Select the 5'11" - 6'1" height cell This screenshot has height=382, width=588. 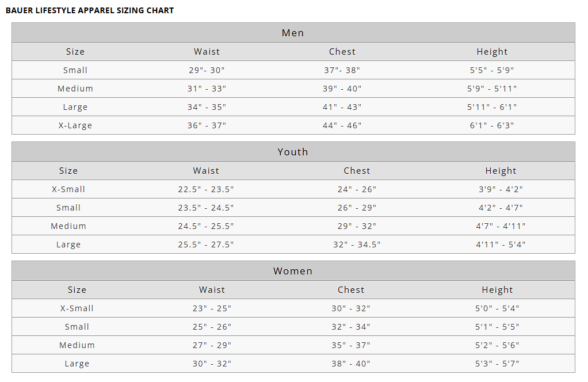[x=492, y=107]
